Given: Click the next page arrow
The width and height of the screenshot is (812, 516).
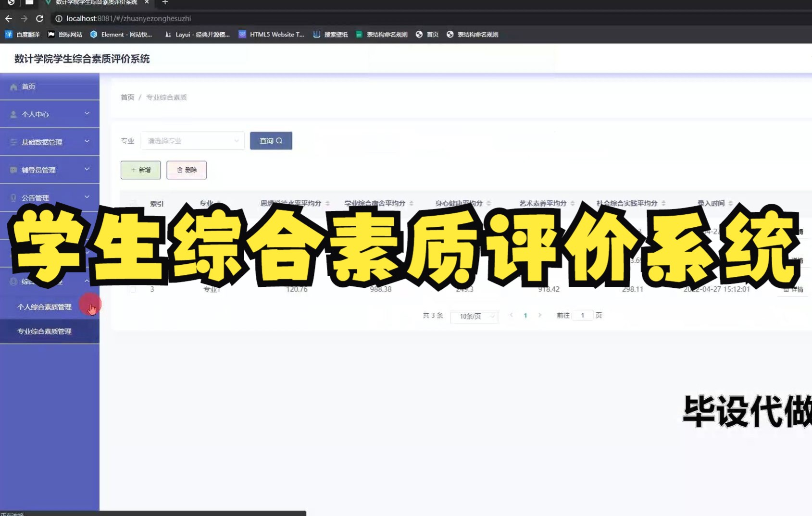Looking at the screenshot, I should pos(540,315).
